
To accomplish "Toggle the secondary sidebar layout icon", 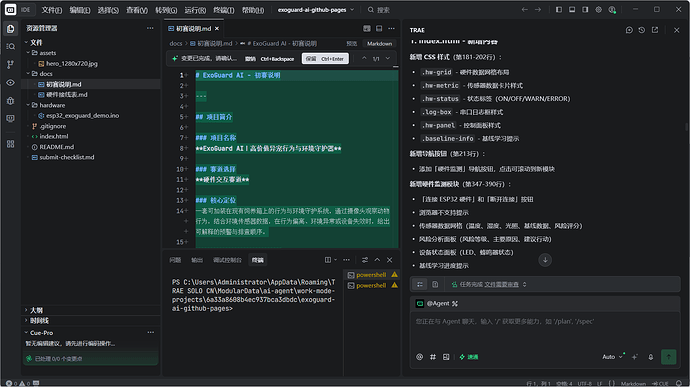I will (585, 10).
